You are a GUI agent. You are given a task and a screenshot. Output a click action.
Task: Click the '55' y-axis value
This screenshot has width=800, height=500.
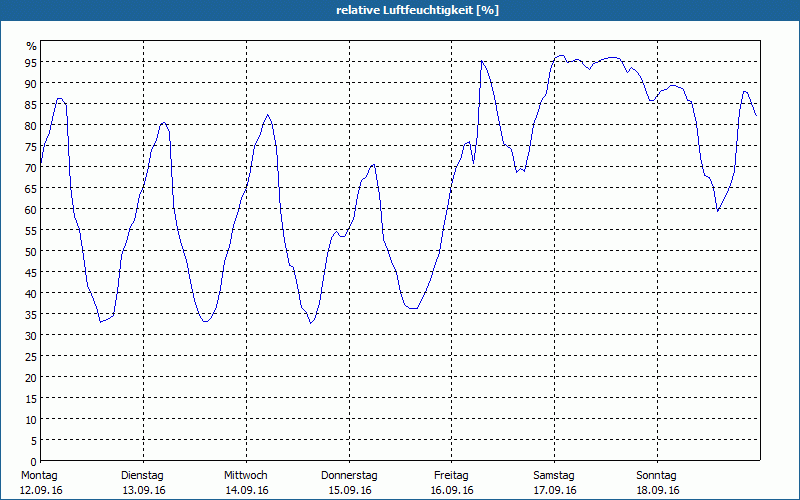coord(31,231)
